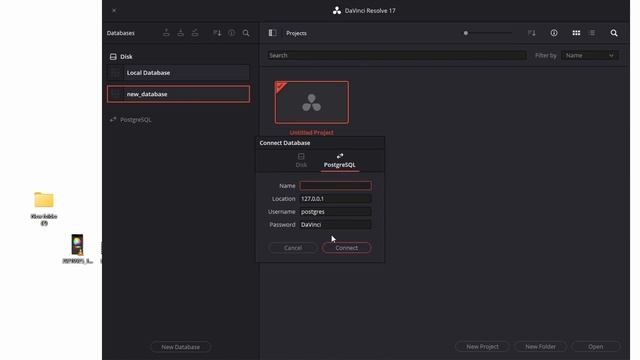640x360 pixels.
Task: Click the projects Search field
Action: coord(397,56)
